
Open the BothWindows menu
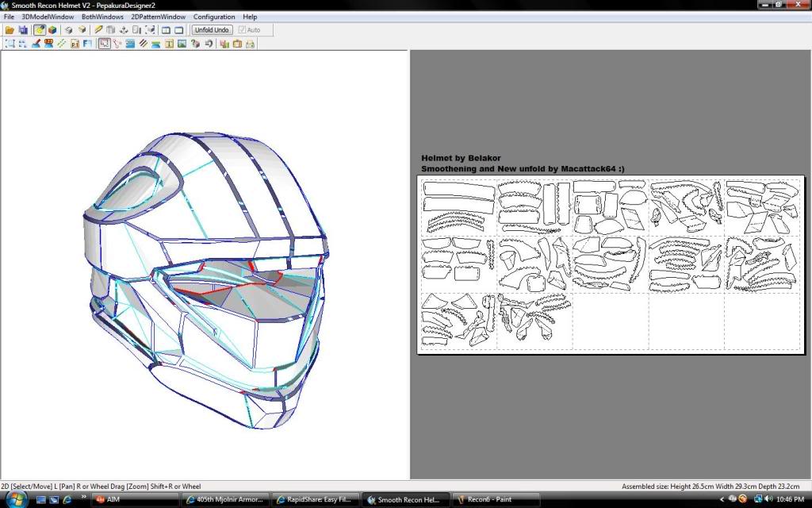102,17
